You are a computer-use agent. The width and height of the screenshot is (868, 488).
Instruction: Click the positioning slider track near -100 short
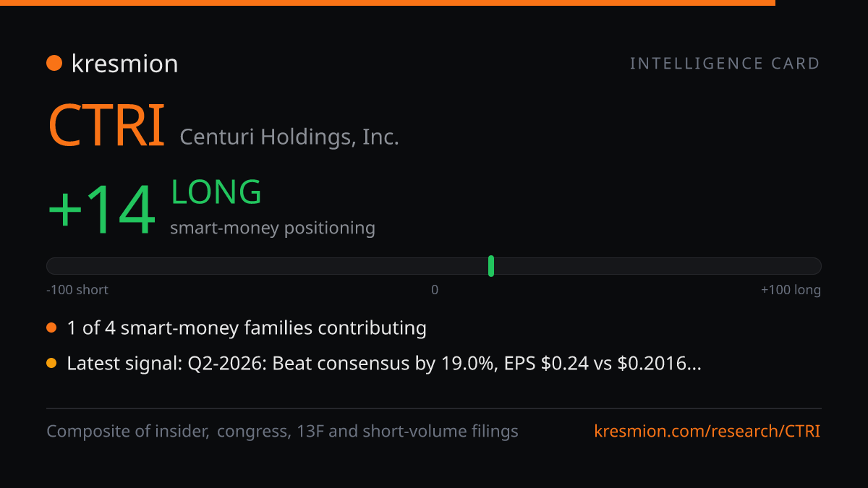coord(80,266)
